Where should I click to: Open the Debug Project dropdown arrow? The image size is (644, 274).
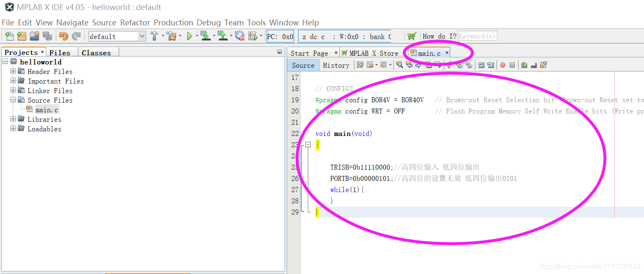tap(261, 36)
